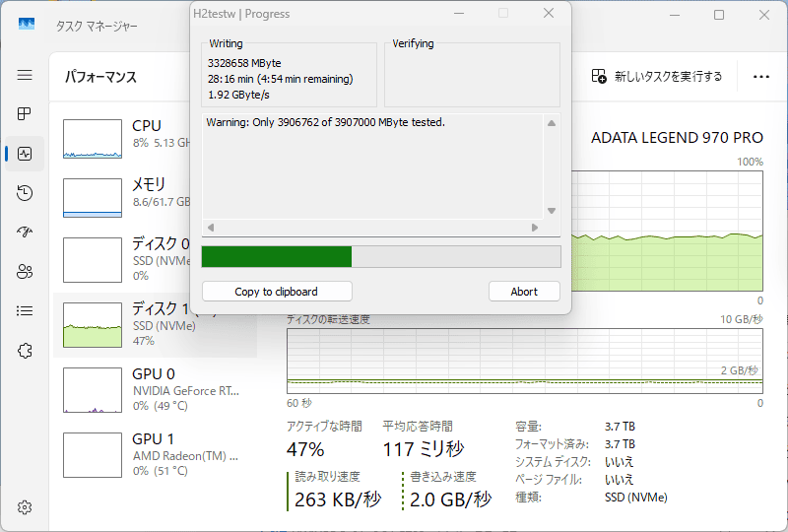
Task: Select the Performance page icon
Action: (25, 154)
